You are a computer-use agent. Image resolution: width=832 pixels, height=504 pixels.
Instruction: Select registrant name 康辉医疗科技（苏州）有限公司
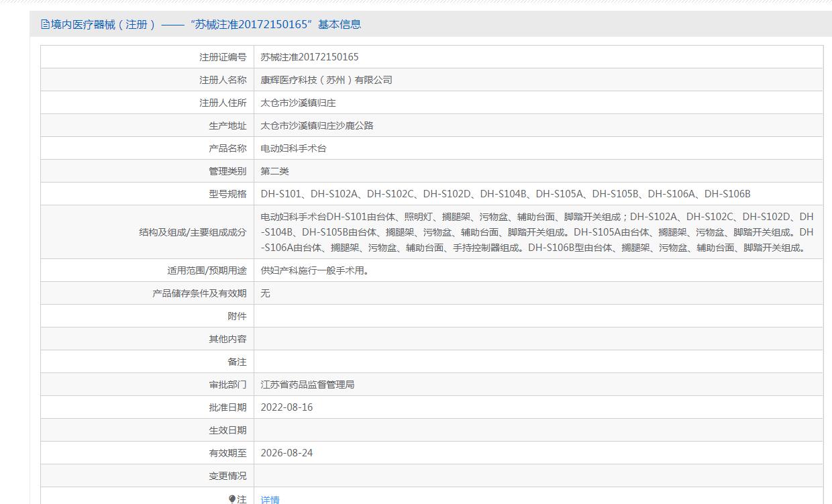click(327, 80)
